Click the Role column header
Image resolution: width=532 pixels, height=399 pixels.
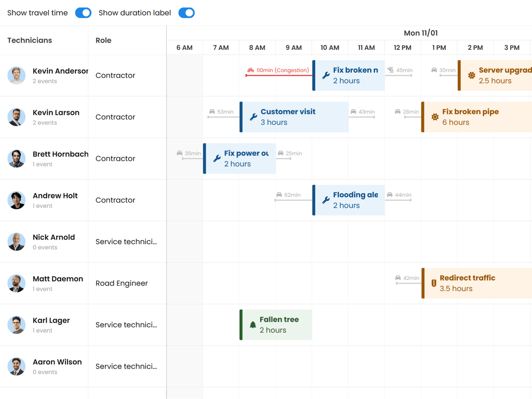[103, 41]
